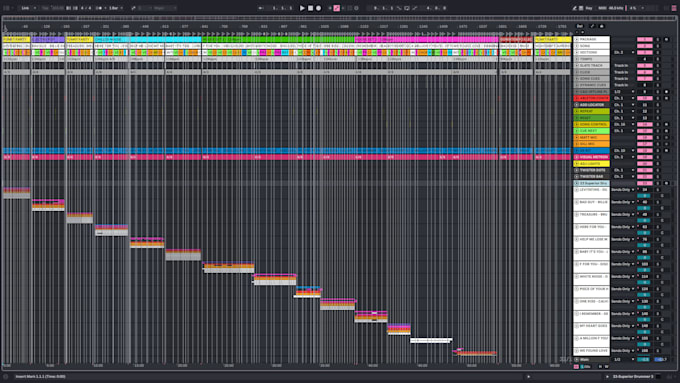Click the W width optimize button
The width and height of the screenshot is (680, 383).
tap(606, 367)
